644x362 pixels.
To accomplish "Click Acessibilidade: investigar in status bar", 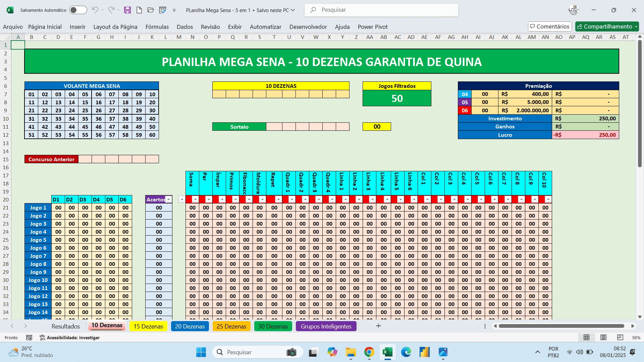I will 70,338.
